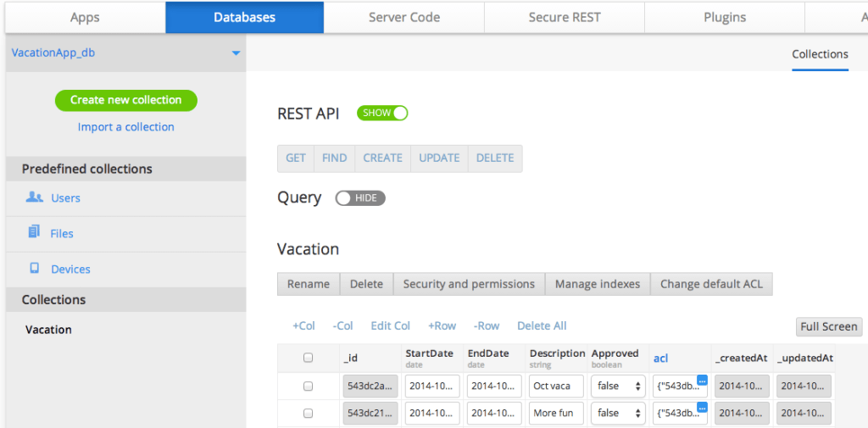Viewport: 868px width, 428px height.
Task: Open the Plugins tab
Action: (725, 17)
